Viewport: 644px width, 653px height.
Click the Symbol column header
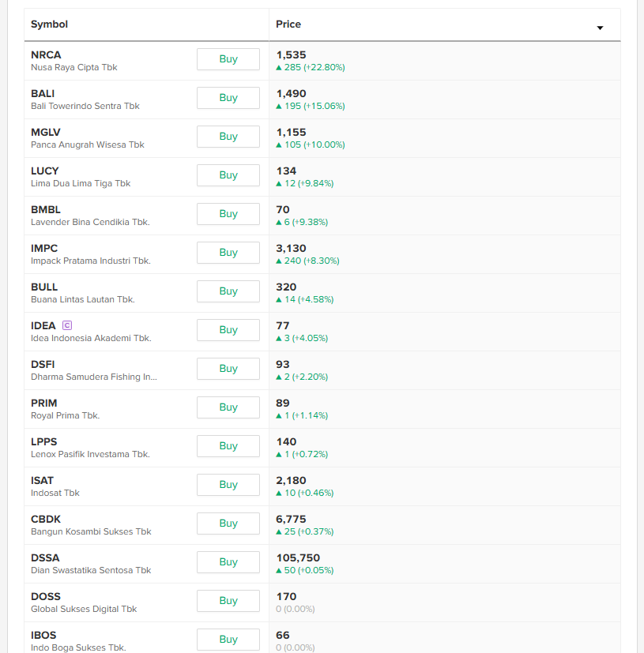tap(50, 24)
